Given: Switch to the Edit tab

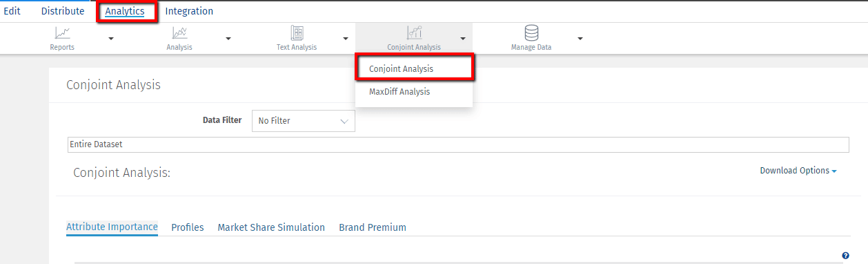Looking at the screenshot, I should pyautogui.click(x=12, y=11).
